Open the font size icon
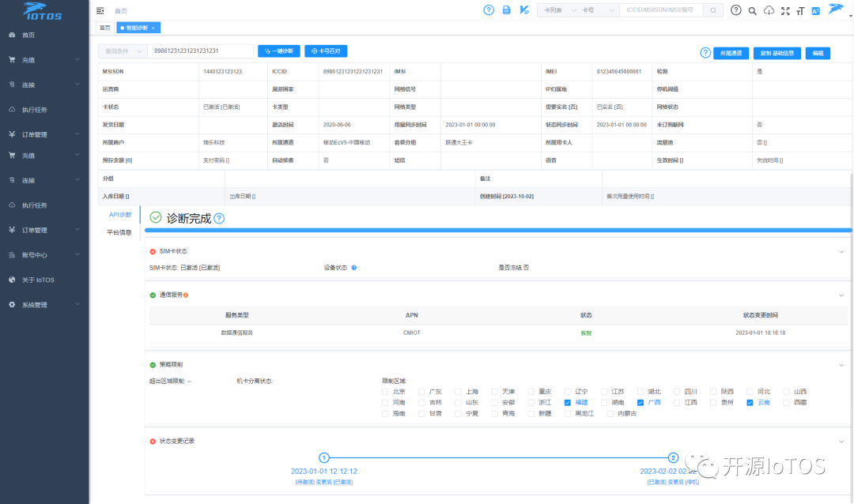The height and width of the screenshot is (504, 854). [800, 11]
